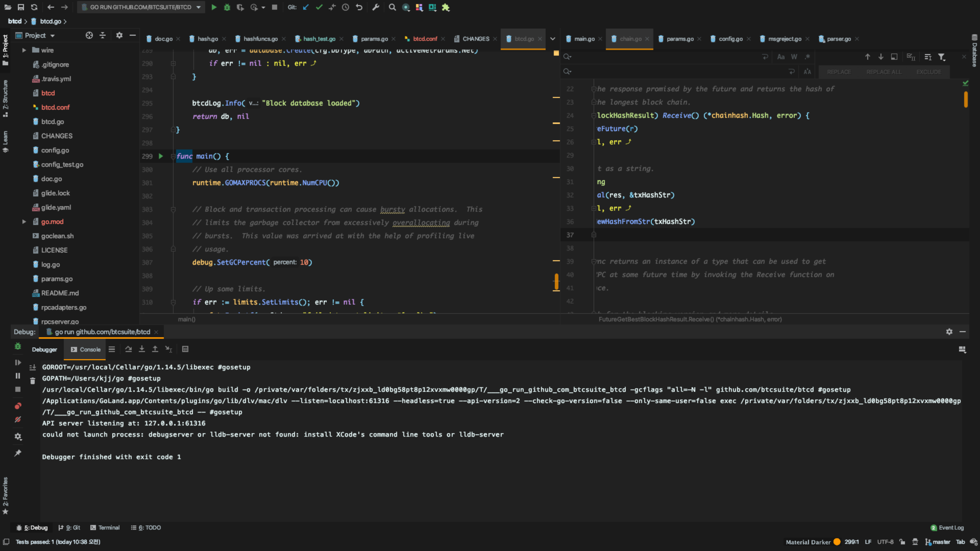
Task: Open debugger settings gear in debug panel
Action: [18, 436]
